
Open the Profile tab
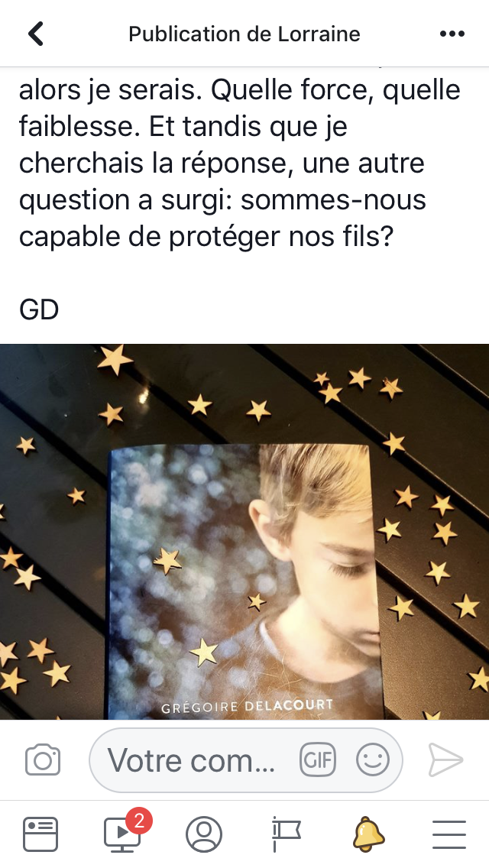204,834
